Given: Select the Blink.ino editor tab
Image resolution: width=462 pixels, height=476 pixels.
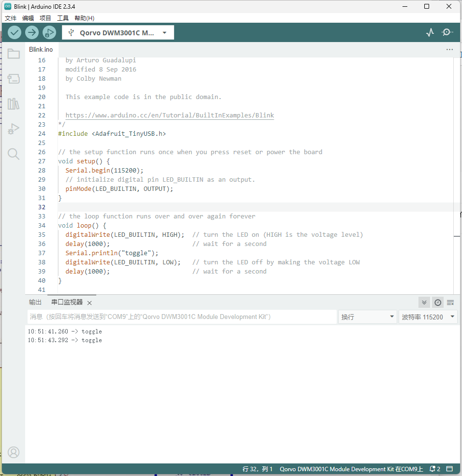Looking at the screenshot, I should coord(41,49).
